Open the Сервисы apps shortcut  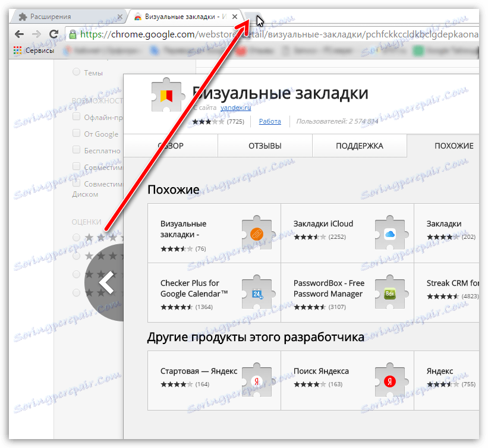[x=34, y=51]
